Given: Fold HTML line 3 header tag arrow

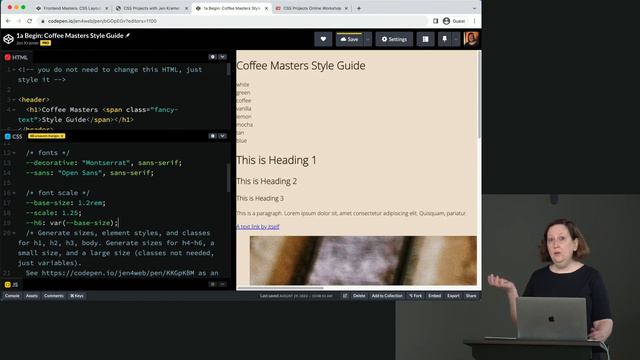Looking at the screenshot, I should 14,100.
